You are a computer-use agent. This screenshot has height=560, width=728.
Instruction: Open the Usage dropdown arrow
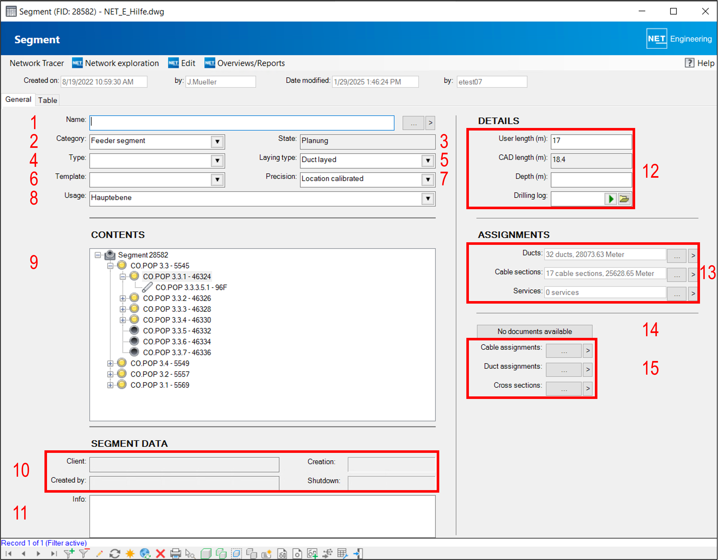coord(428,199)
